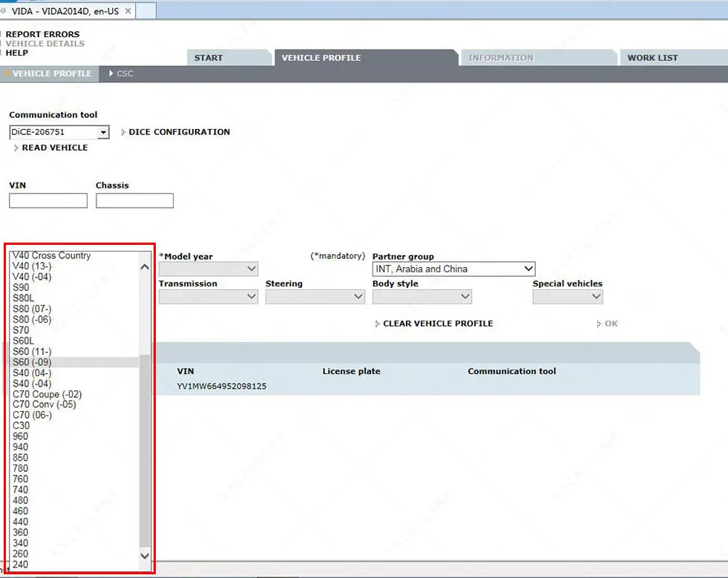728x578 pixels.
Task: Click the model list scroll-up arrow
Action: [145, 267]
